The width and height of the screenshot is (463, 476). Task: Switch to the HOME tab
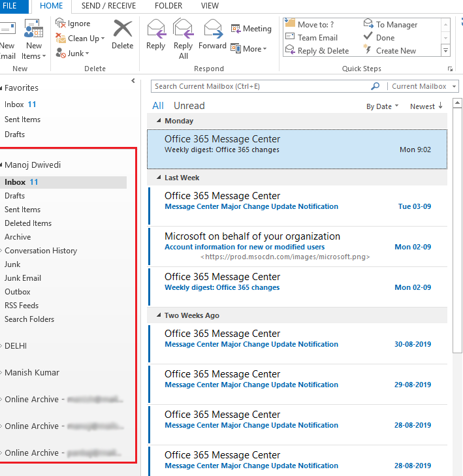coord(52,6)
